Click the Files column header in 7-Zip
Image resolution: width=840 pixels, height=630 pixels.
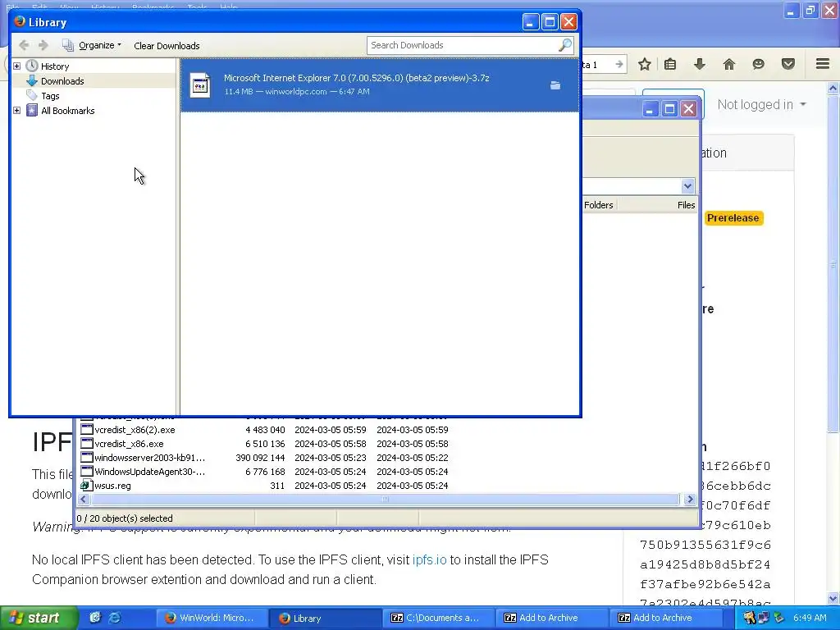[x=686, y=205]
